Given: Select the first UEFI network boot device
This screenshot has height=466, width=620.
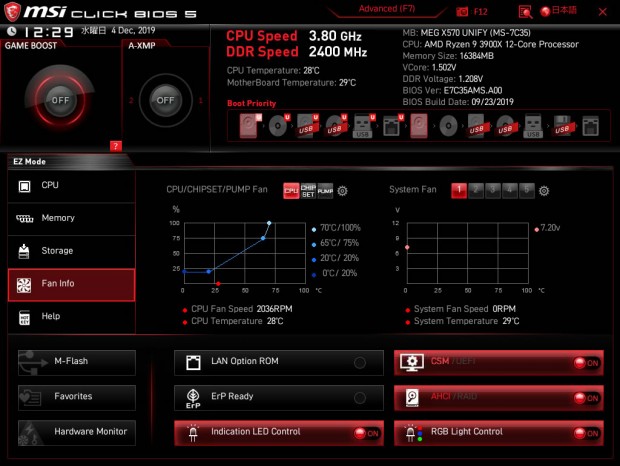Looking at the screenshot, I should (392, 126).
